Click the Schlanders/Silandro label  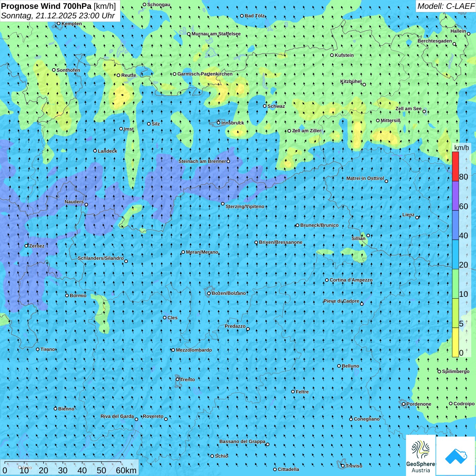click(101, 258)
